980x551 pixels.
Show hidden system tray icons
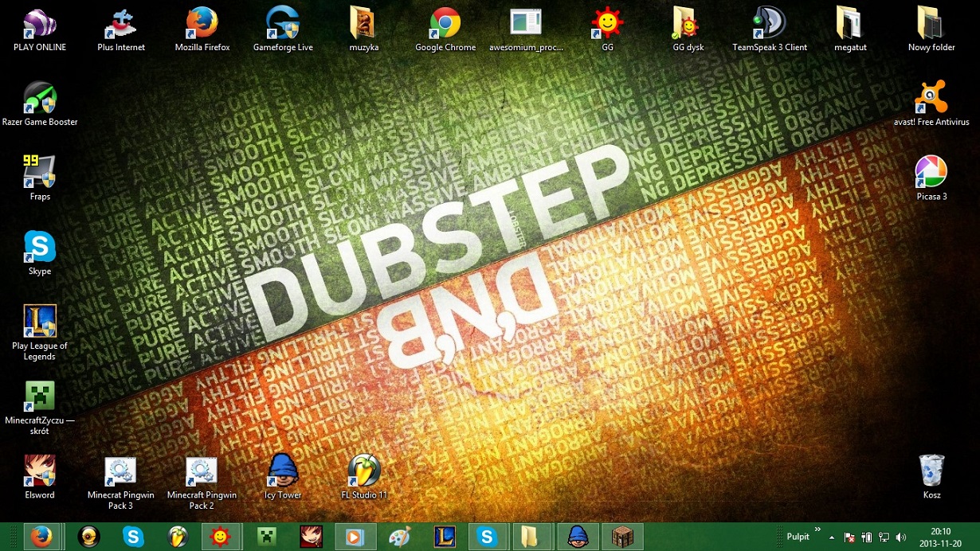pyautogui.click(x=832, y=537)
